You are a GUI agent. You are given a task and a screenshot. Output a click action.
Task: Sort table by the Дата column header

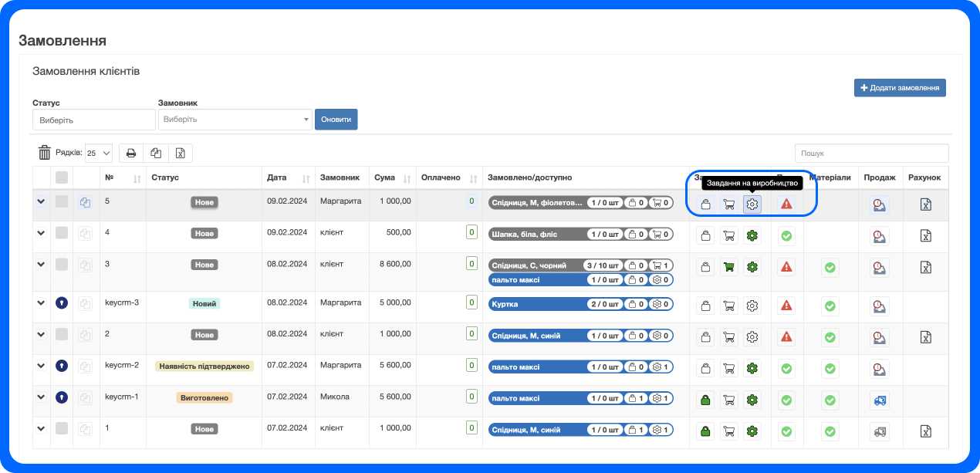coord(288,177)
